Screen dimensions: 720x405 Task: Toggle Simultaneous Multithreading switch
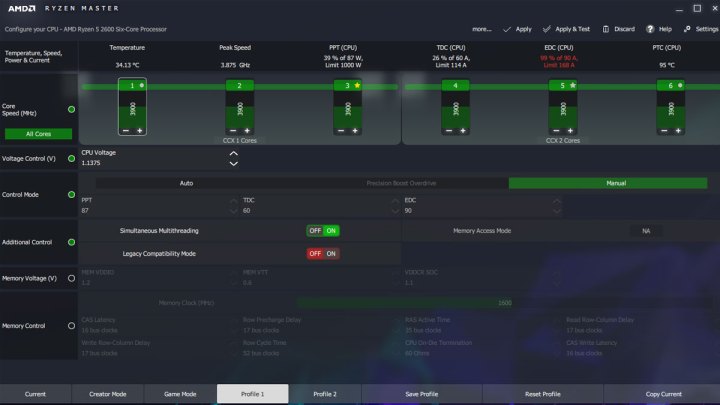click(x=323, y=230)
